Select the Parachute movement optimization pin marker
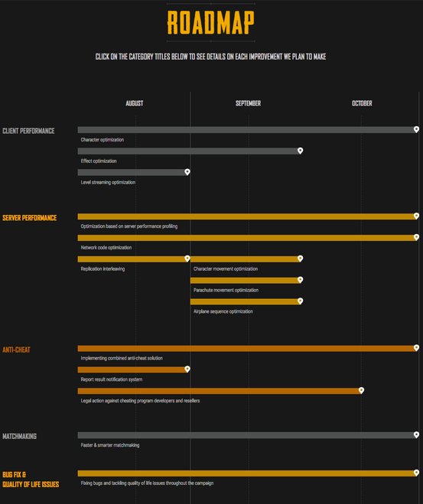 click(x=300, y=280)
